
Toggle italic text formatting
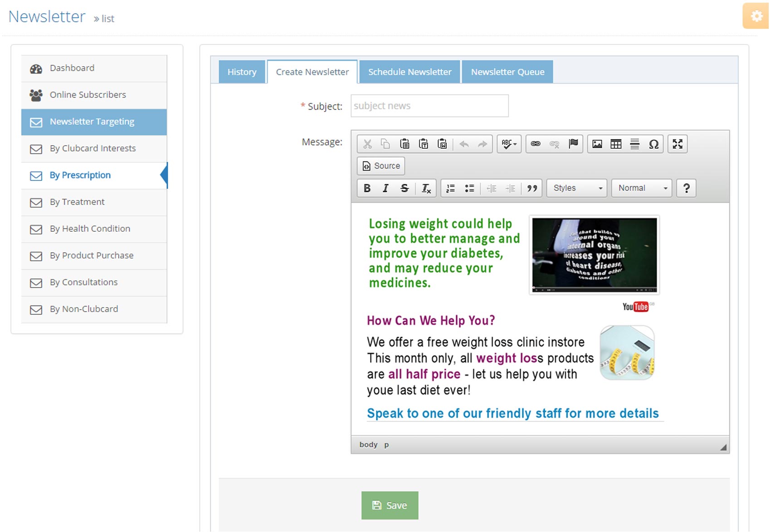[385, 188]
